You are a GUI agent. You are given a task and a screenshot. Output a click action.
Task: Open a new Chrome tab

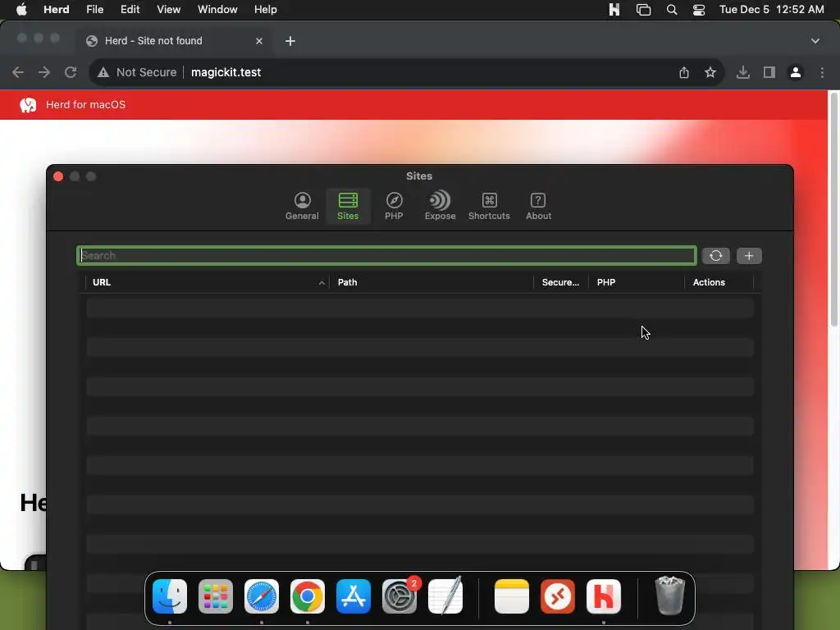click(x=290, y=41)
